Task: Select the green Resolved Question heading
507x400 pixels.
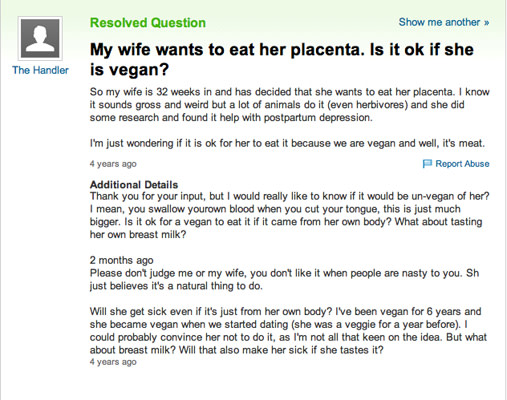Action: point(148,23)
